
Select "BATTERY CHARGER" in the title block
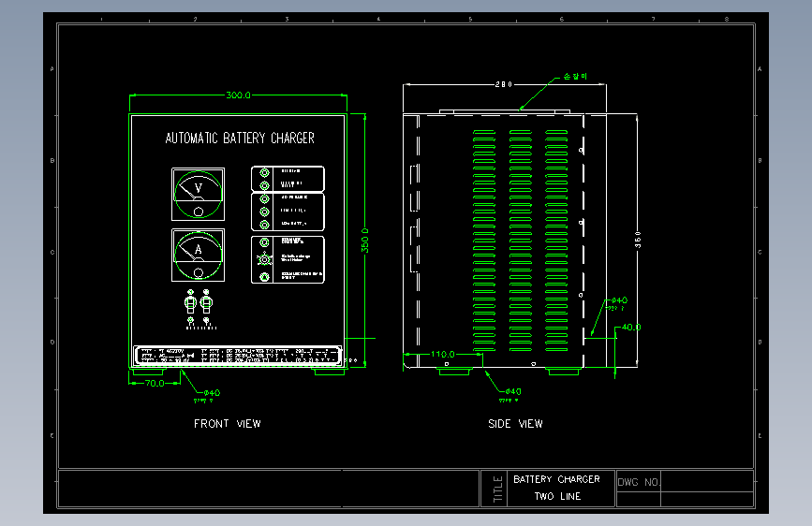point(556,479)
